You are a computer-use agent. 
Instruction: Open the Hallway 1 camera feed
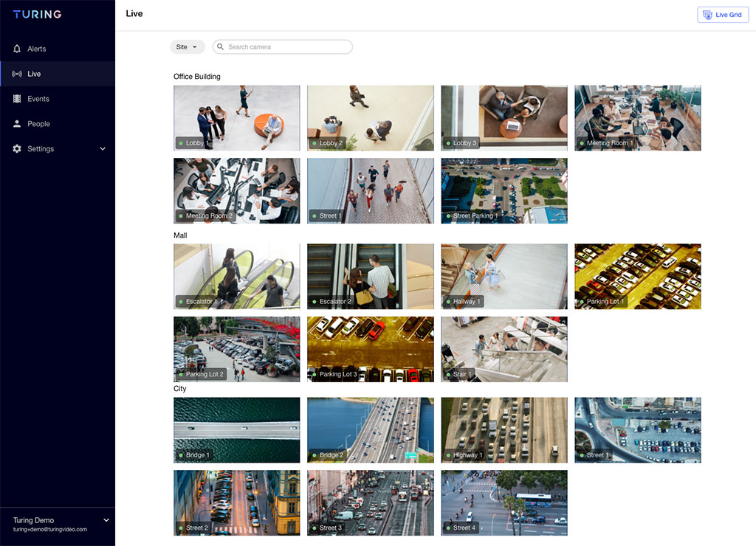504,276
